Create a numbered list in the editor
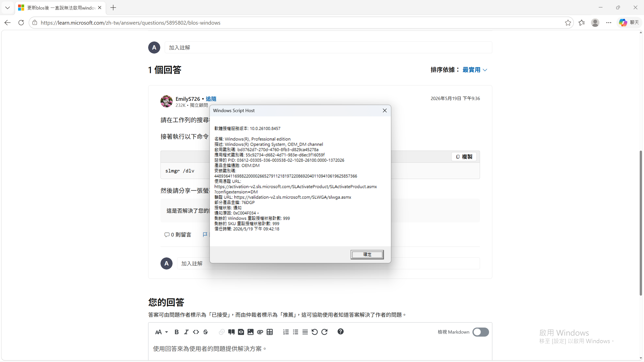Viewport: 644px width, 362px height. (x=286, y=332)
